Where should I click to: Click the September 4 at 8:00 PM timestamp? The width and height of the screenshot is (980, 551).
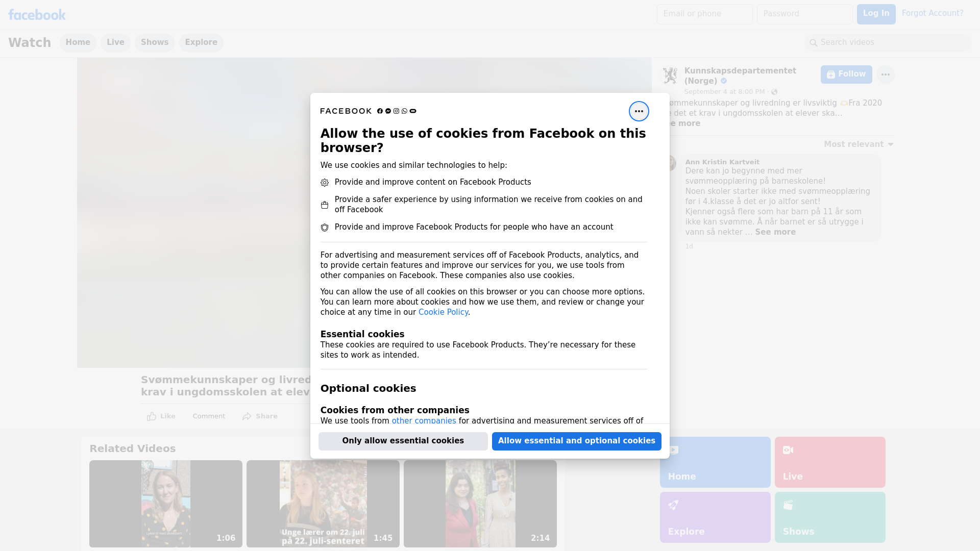(724, 92)
